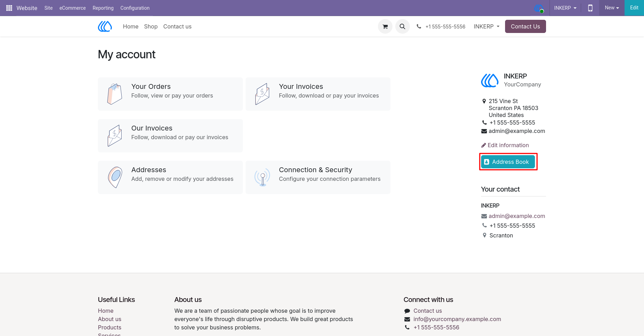Click info@yourcompany.example.com in footer
The image size is (644, 336).
(457, 319)
